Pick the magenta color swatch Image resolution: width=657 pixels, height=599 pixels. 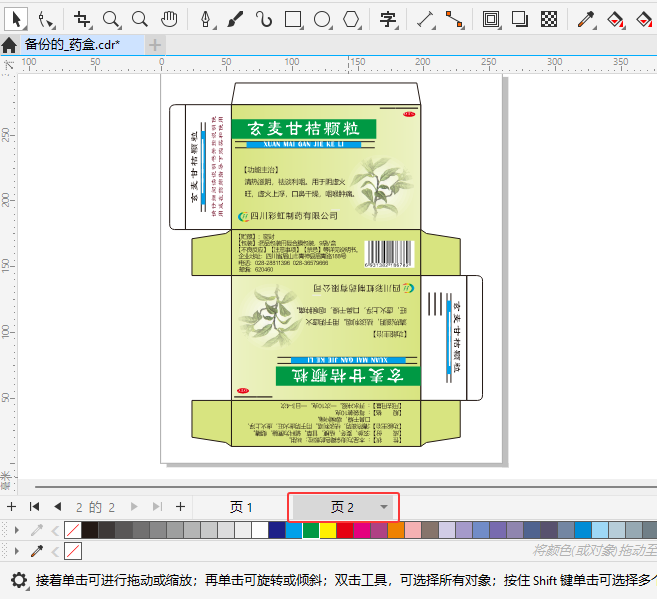click(x=362, y=530)
